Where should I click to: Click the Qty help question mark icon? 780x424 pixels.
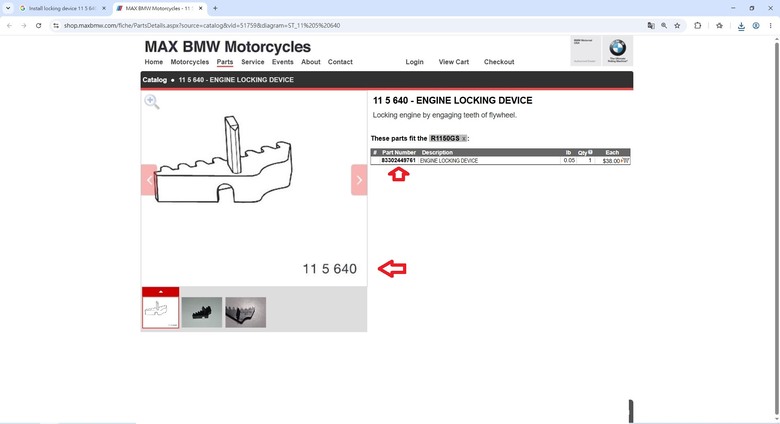coord(590,152)
